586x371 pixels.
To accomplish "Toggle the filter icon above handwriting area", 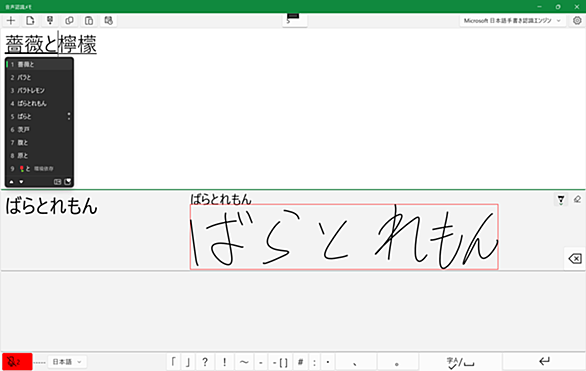I will tap(561, 200).
